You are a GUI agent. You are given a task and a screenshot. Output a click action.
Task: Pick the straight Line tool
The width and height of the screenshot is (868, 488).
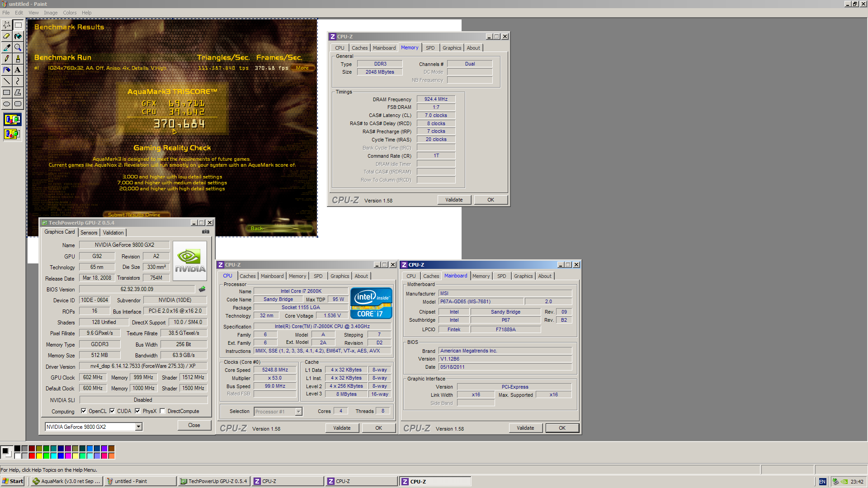click(7, 81)
